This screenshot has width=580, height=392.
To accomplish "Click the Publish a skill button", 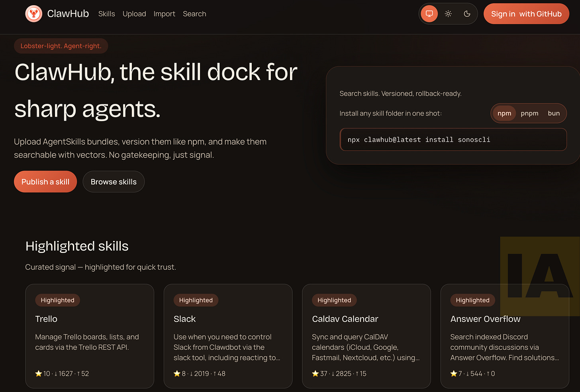I will [45, 181].
